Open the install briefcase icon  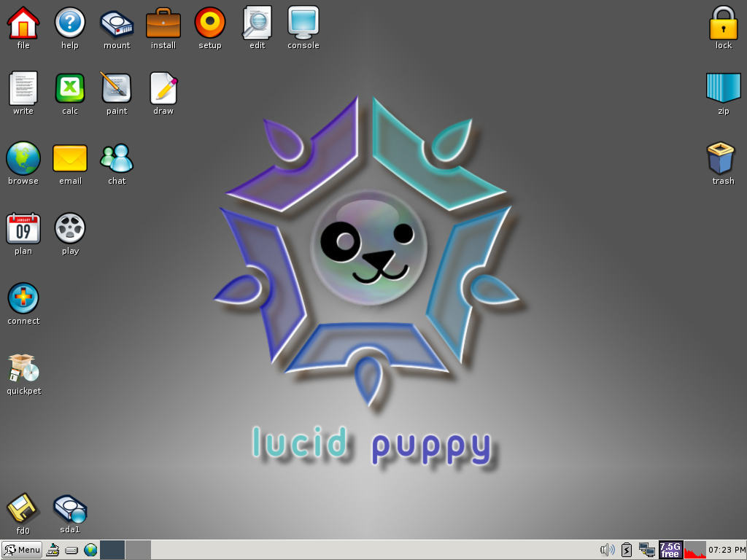pos(163,23)
